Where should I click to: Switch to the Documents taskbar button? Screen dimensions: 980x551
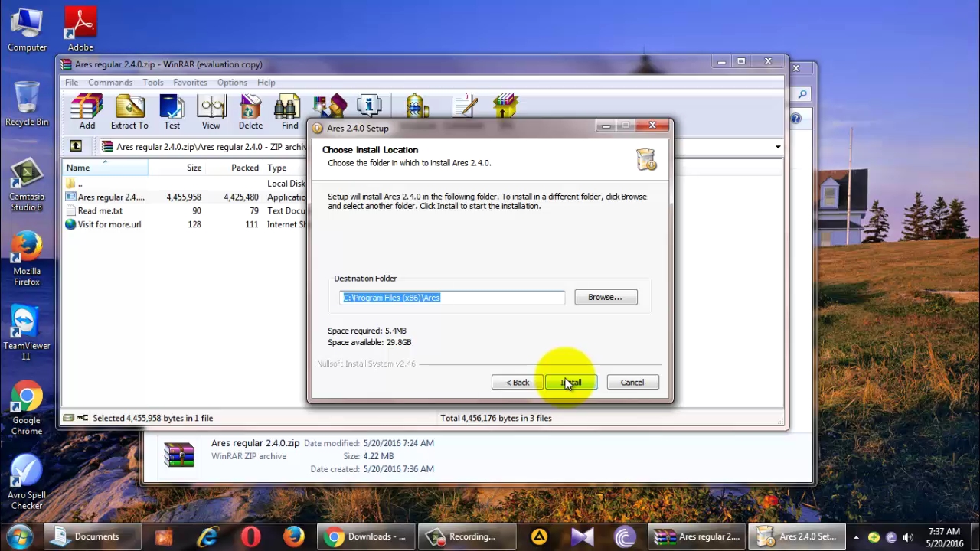tap(92, 536)
